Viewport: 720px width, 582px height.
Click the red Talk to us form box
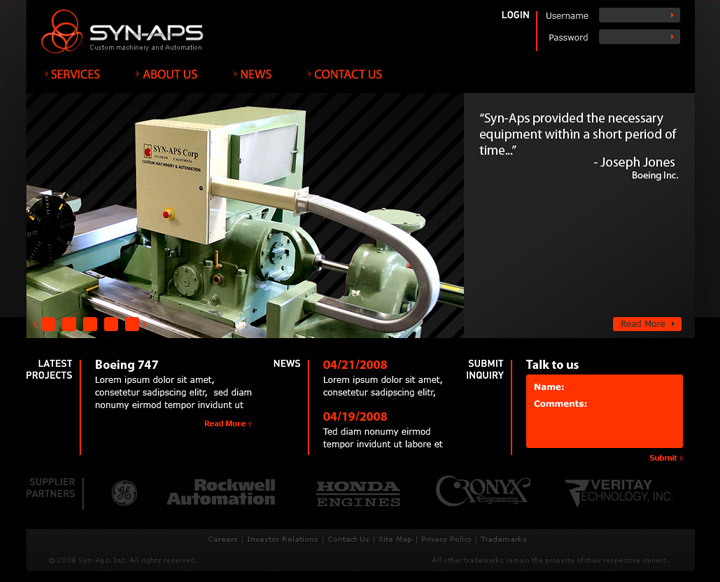(x=604, y=420)
